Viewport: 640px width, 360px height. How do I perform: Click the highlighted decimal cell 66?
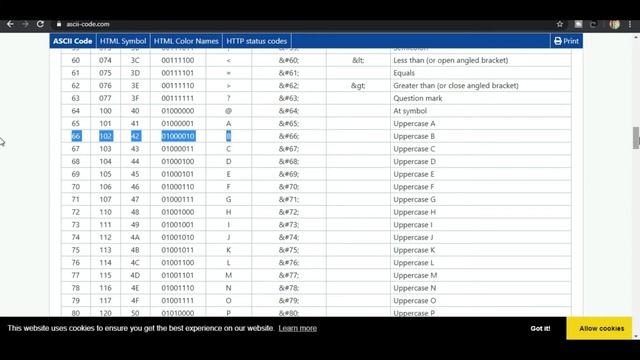pos(76,136)
